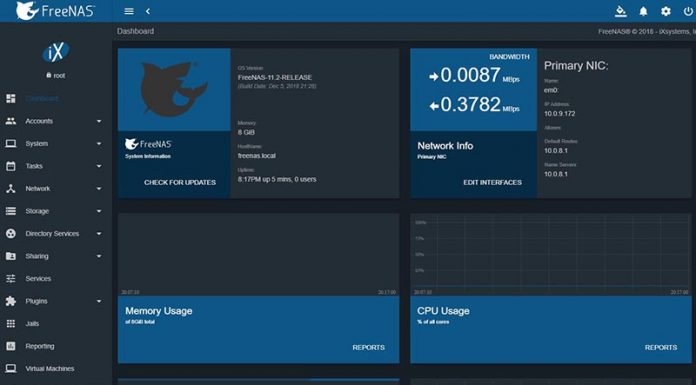Open the theme paint bucket icon

click(621, 11)
